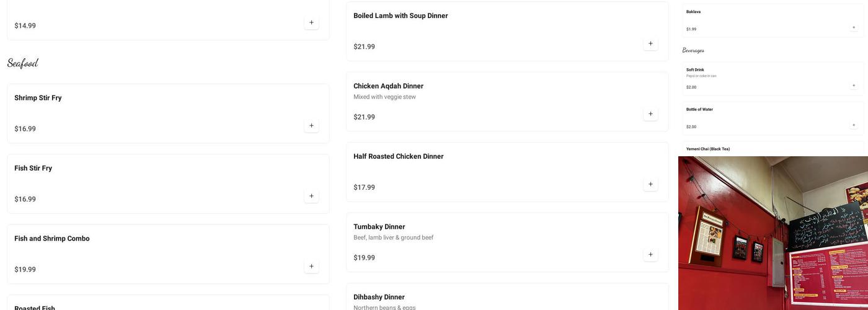Open the Tumbaky Dinner item title

(379, 227)
